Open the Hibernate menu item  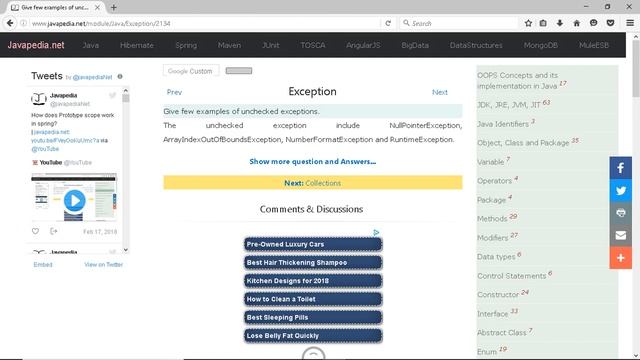[x=137, y=45]
